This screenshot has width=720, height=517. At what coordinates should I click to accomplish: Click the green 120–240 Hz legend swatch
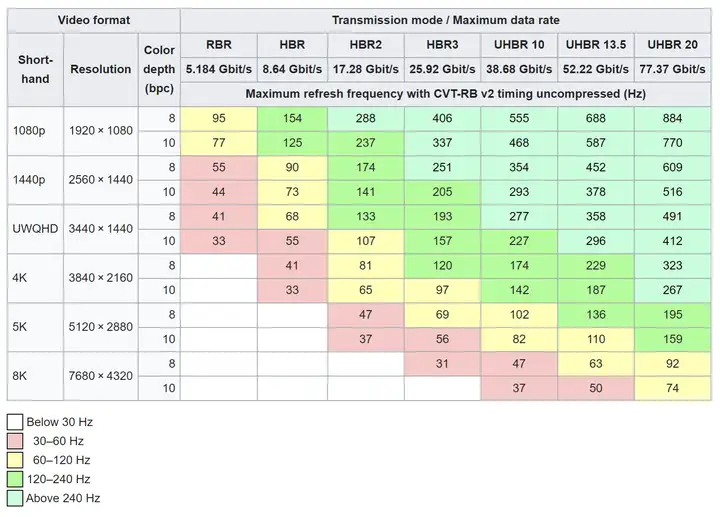pos(16,479)
